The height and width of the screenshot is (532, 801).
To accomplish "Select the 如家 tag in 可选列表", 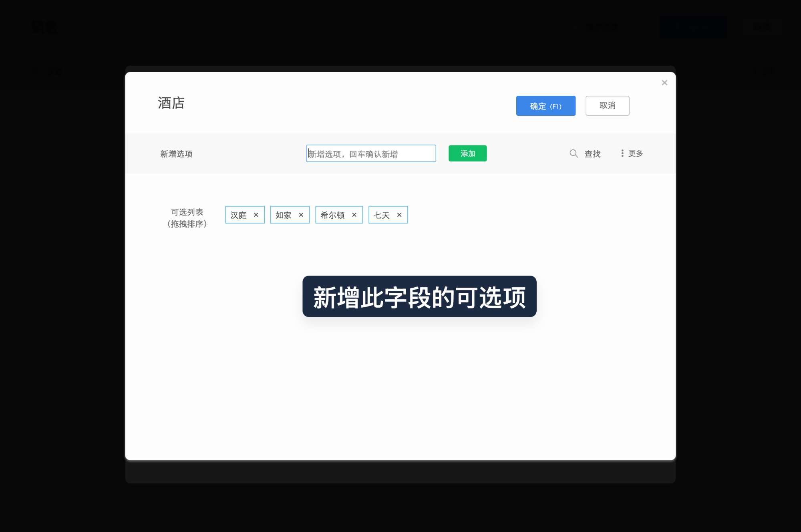I will point(284,215).
